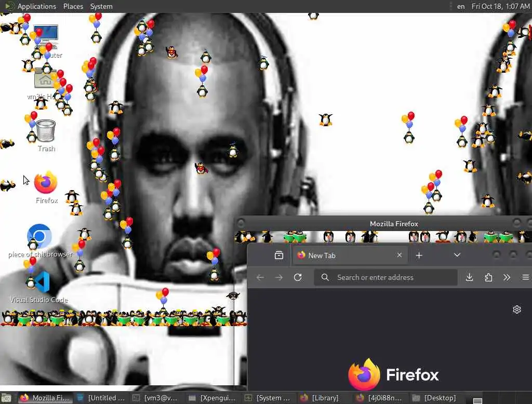Reload the current Firefox page
532x404 pixels.
(298, 277)
